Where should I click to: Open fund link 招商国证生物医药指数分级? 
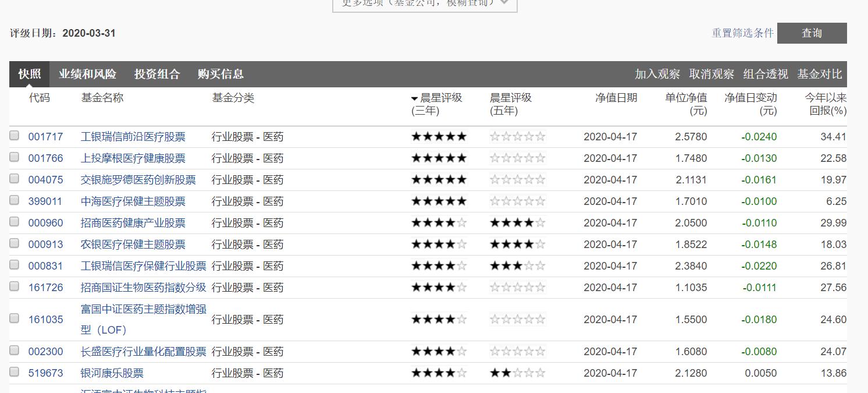[x=144, y=288]
